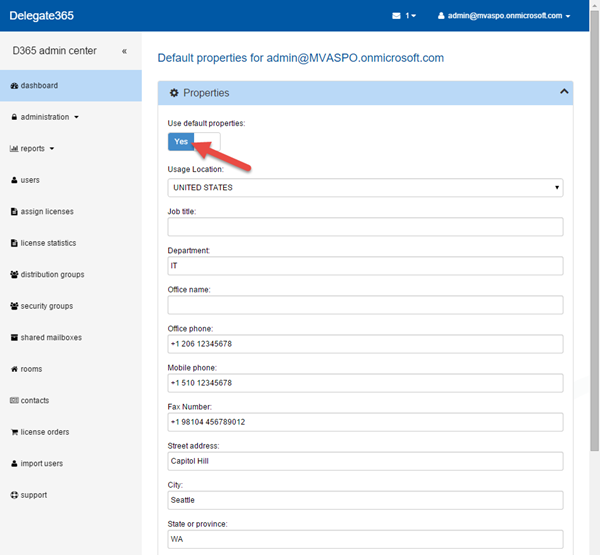Click the page vertical scrollbar thumb
Screen dimensions: 600x555
tap(595, 230)
